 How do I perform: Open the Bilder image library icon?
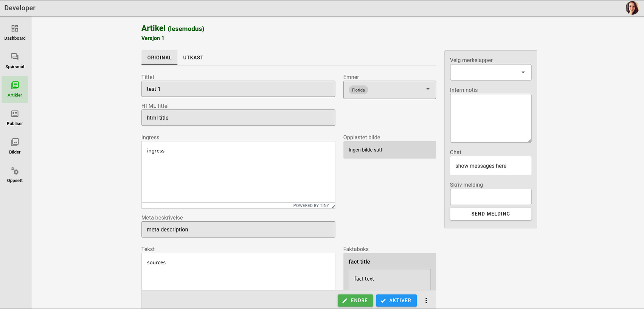(x=15, y=142)
